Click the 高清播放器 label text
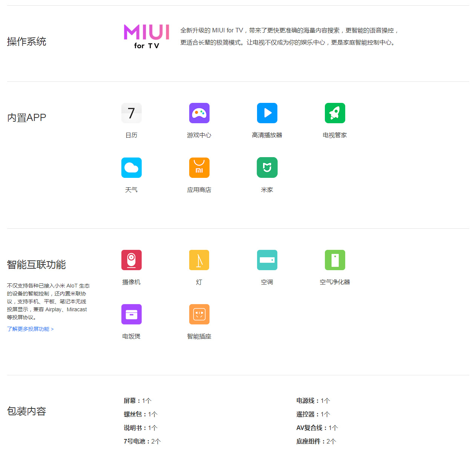The width and height of the screenshot is (476, 465). click(267, 135)
